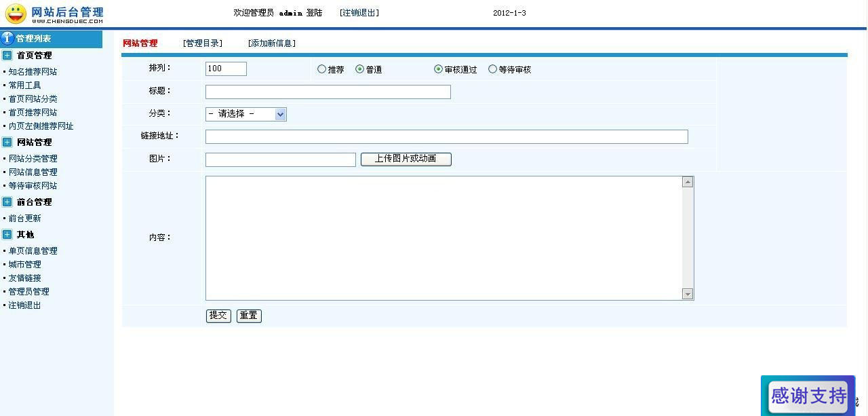Click the 网站管理 sidebar section title
The height and width of the screenshot is (416, 868).
click(34, 143)
